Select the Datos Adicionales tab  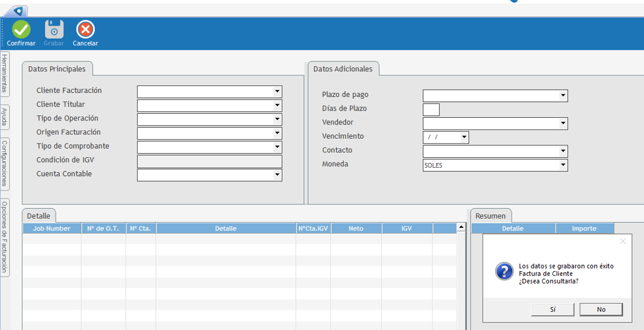[343, 69]
